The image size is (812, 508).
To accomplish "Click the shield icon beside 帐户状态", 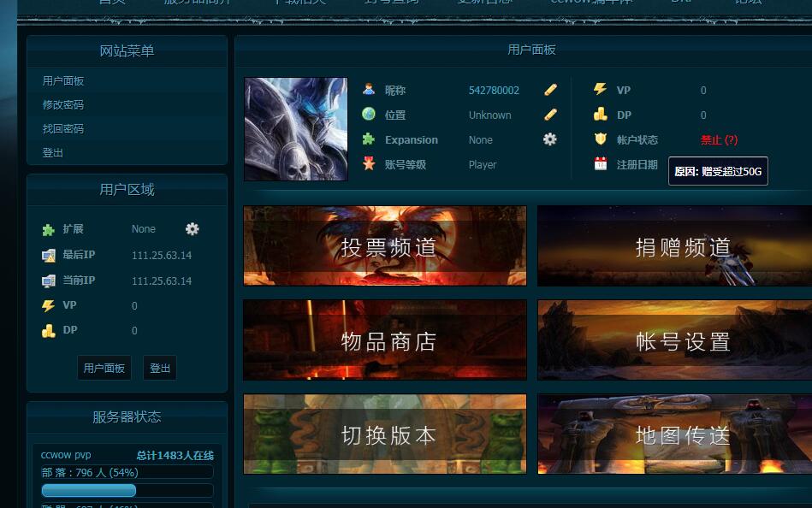I will (600, 139).
